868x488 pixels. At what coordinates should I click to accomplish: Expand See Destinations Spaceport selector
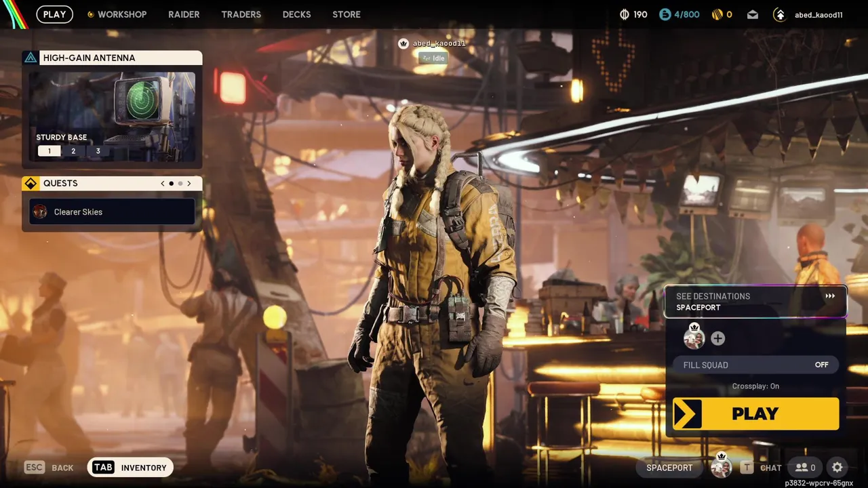755,302
